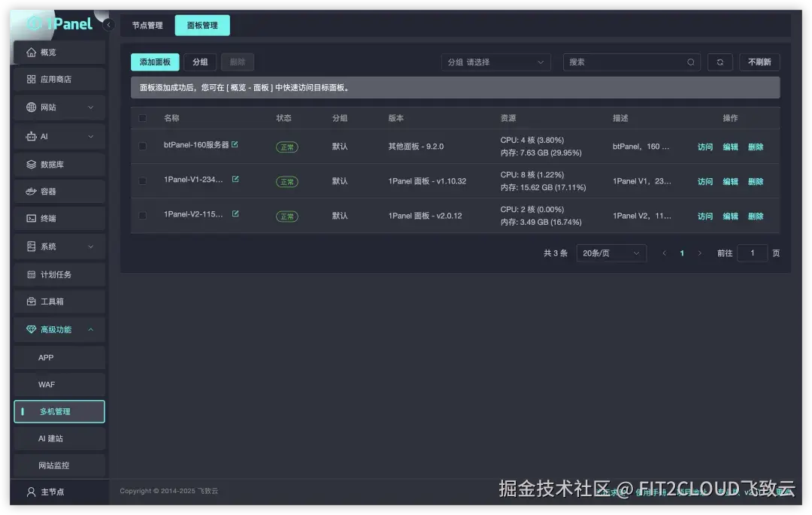Click version text 1Panel 面板 - v1.10.32

pyautogui.click(x=427, y=181)
